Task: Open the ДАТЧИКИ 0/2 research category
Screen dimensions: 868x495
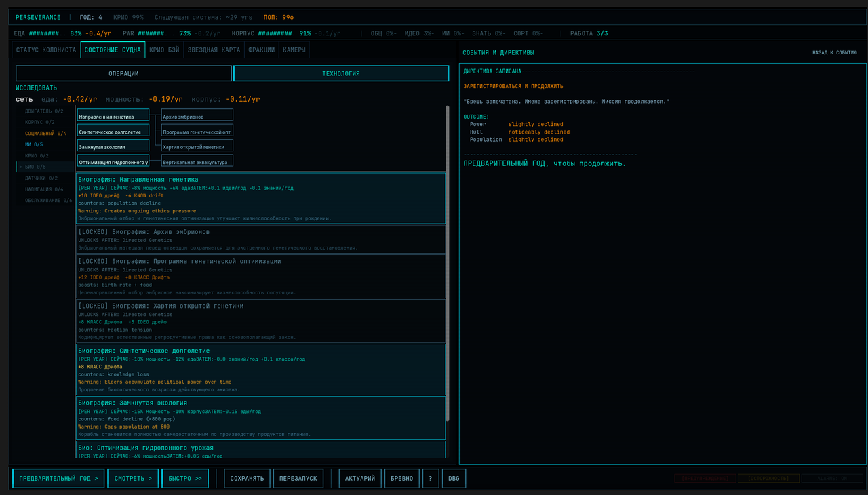Action: [44, 178]
